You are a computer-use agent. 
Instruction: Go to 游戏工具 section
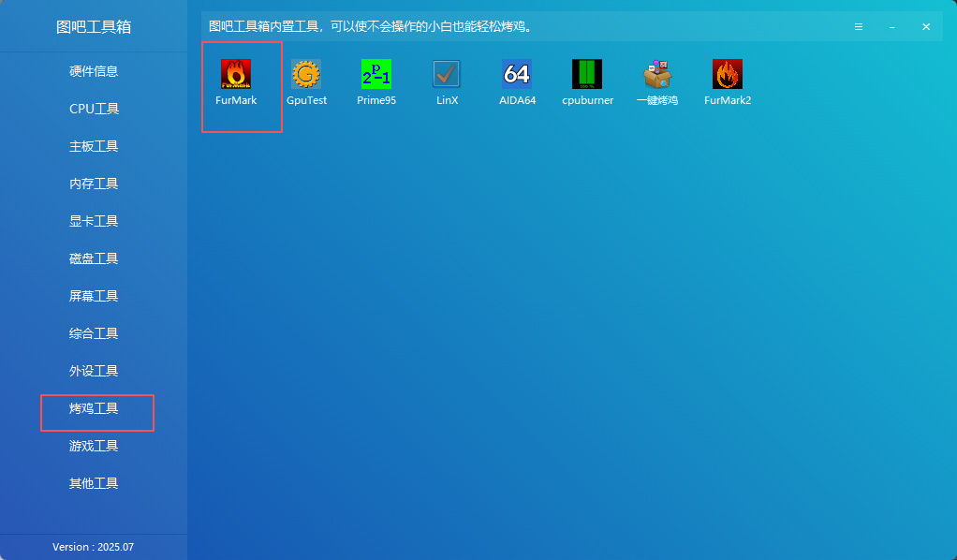pyautogui.click(x=94, y=446)
